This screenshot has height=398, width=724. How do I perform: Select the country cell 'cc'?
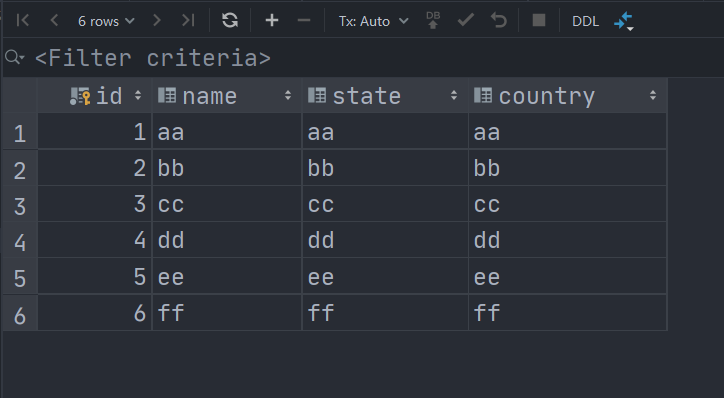tap(567, 204)
